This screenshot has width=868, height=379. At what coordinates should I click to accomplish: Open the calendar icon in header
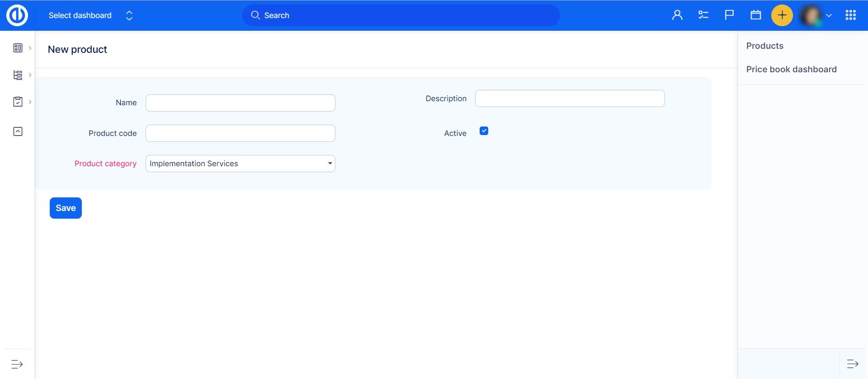point(755,15)
